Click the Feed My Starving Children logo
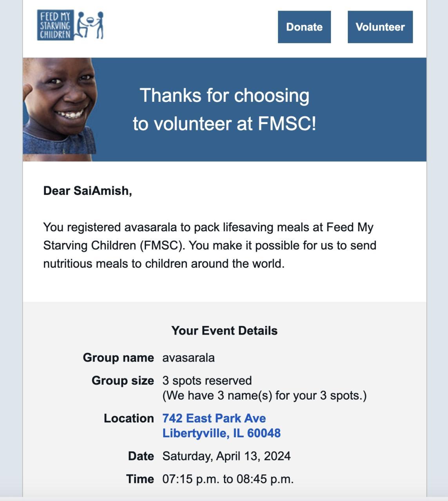The image size is (448, 501). click(70, 25)
